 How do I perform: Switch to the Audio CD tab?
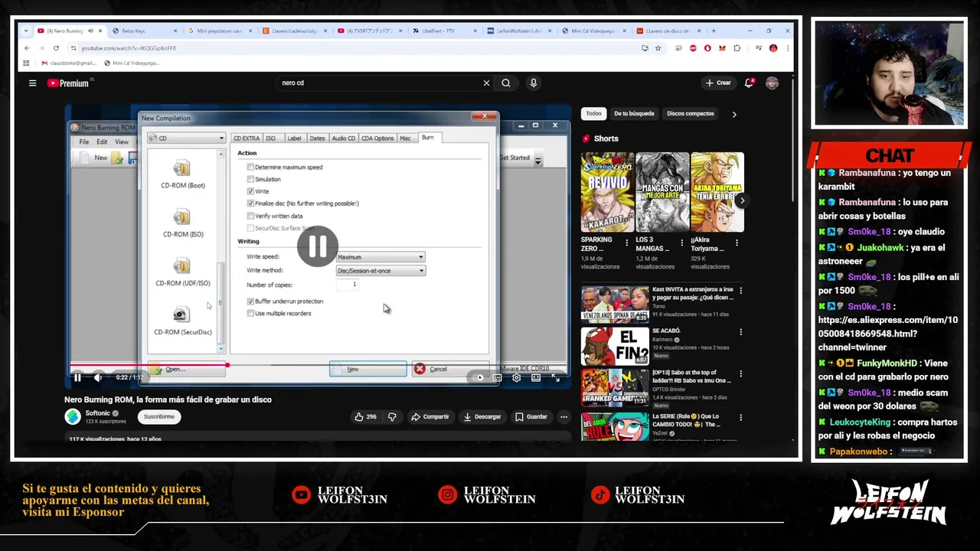pyautogui.click(x=343, y=139)
